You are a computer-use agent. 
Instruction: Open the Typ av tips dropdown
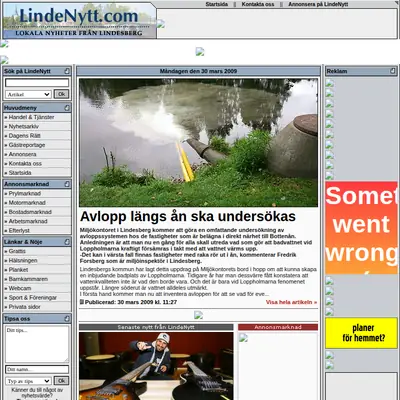tap(28, 381)
